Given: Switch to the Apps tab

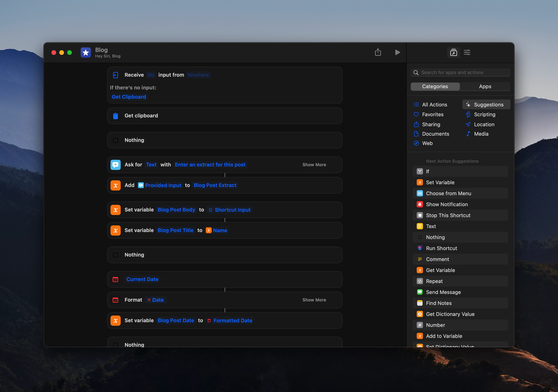Looking at the screenshot, I should pos(485,86).
